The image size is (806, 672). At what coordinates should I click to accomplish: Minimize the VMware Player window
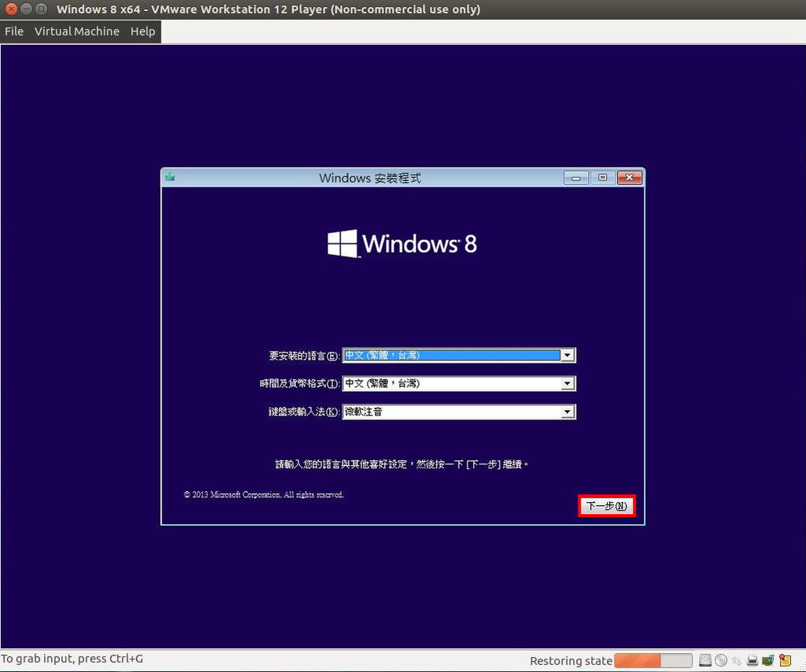point(26,9)
